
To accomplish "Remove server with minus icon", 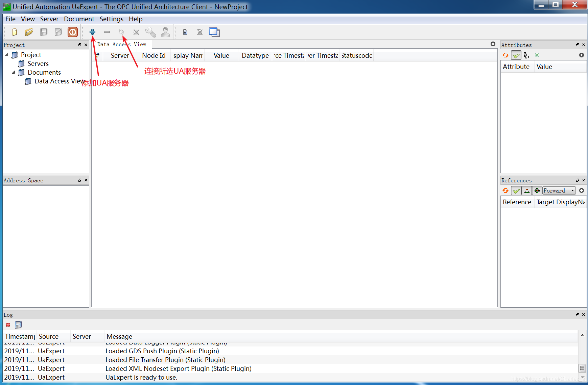I will click(107, 32).
